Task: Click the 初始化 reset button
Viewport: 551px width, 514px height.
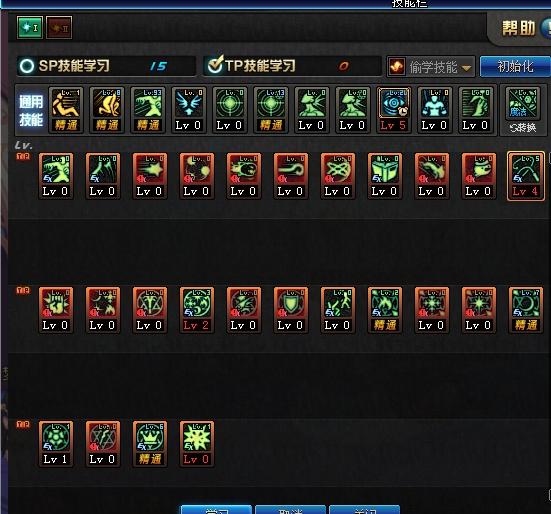Action: tap(515, 66)
